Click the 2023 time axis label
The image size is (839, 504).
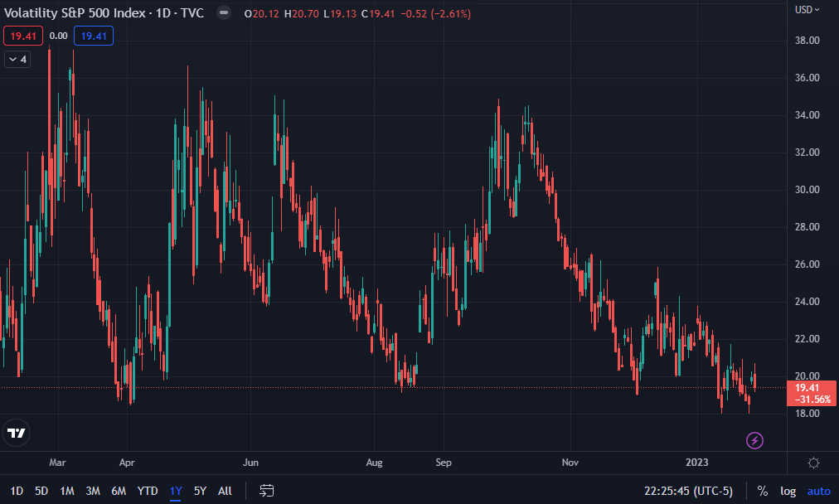coord(696,463)
